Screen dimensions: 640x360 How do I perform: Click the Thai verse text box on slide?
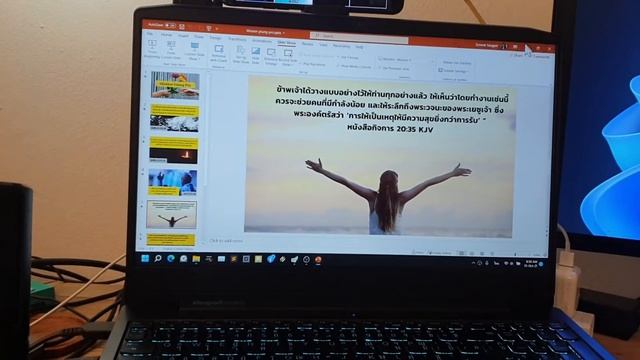[392, 109]
